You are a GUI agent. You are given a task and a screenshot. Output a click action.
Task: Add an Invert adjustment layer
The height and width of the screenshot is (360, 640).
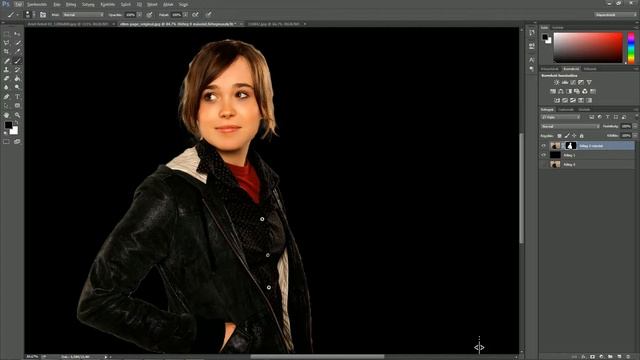pos(557,100)
